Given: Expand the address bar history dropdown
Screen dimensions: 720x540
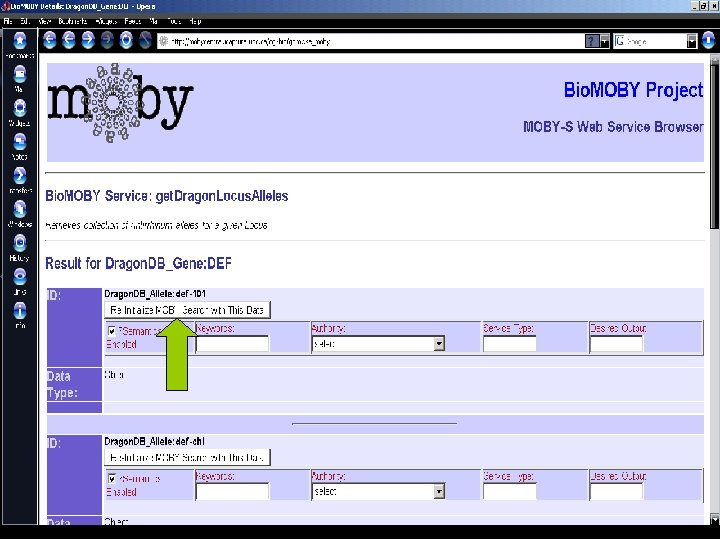Looking at the screenshot, I should (605, 41).
